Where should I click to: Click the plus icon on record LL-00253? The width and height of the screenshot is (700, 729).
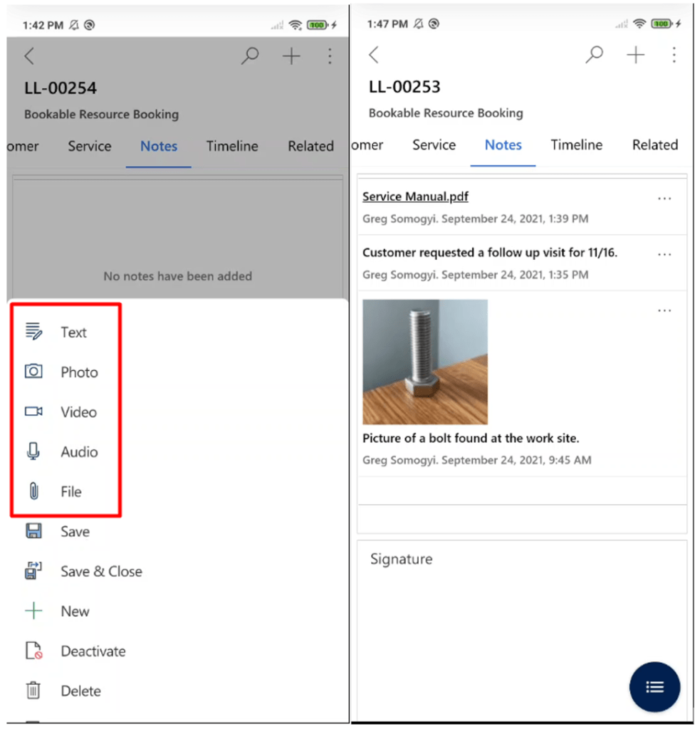point(634,54)
